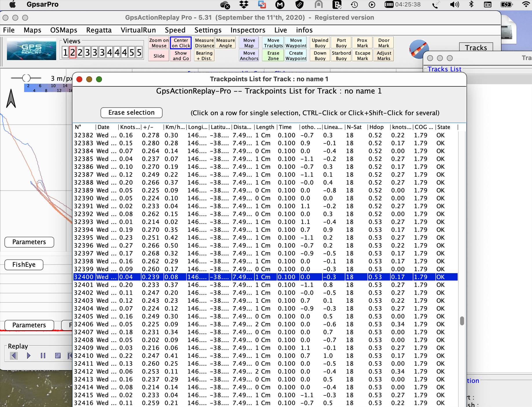Click the FishEye button
Screen dimensions: 532x407
pyautogui.click(x=24, y=264)
